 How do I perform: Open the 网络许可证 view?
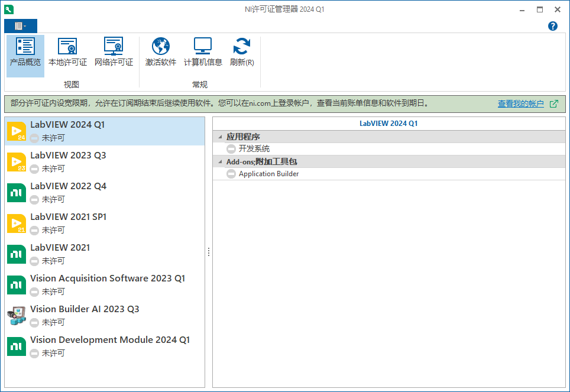[x=114, y=55]
